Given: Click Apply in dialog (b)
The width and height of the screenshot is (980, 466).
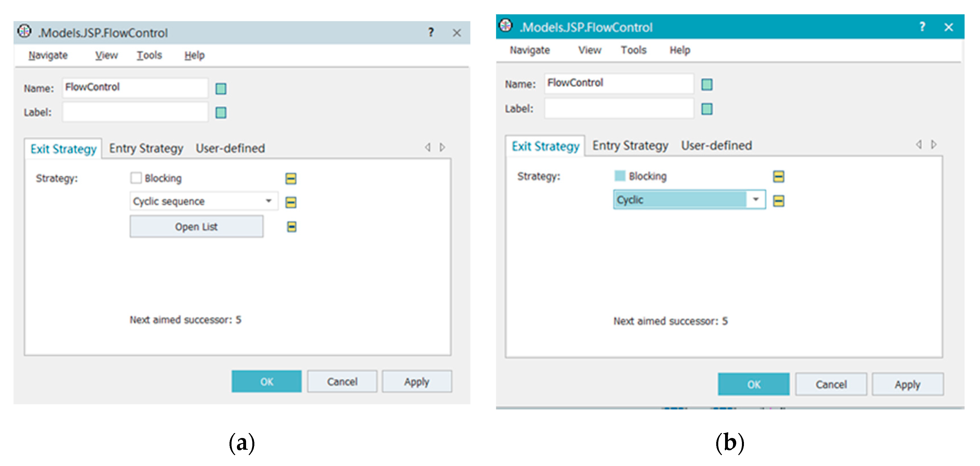Looking at the screenshot, I should 907,385.
